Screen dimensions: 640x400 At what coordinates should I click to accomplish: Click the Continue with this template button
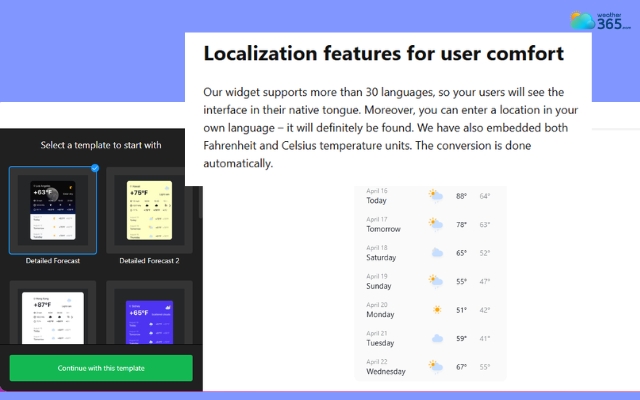[x=101, y=368]
